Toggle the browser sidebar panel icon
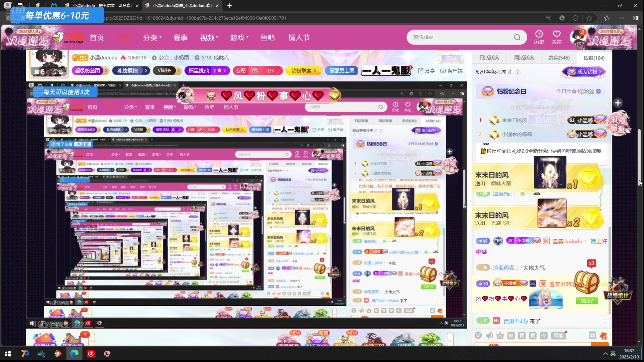Image resolution: width=644 pixels, height=362 pixels. click(636, 18)
